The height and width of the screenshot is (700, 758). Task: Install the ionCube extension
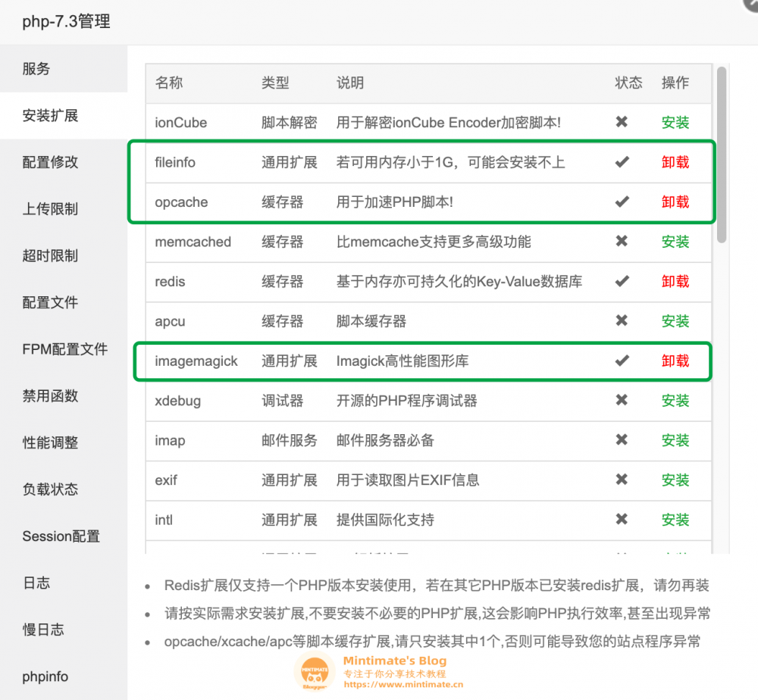point(675,122)
